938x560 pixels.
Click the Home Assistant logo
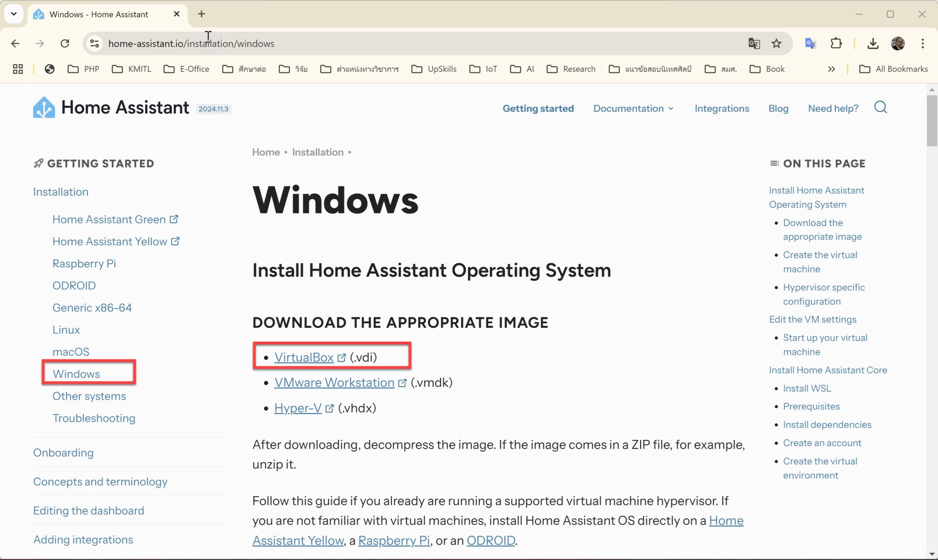click(x=44, y=107)
